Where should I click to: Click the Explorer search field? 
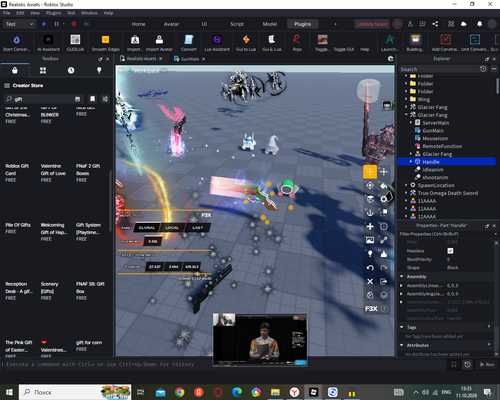coord(439,69)
